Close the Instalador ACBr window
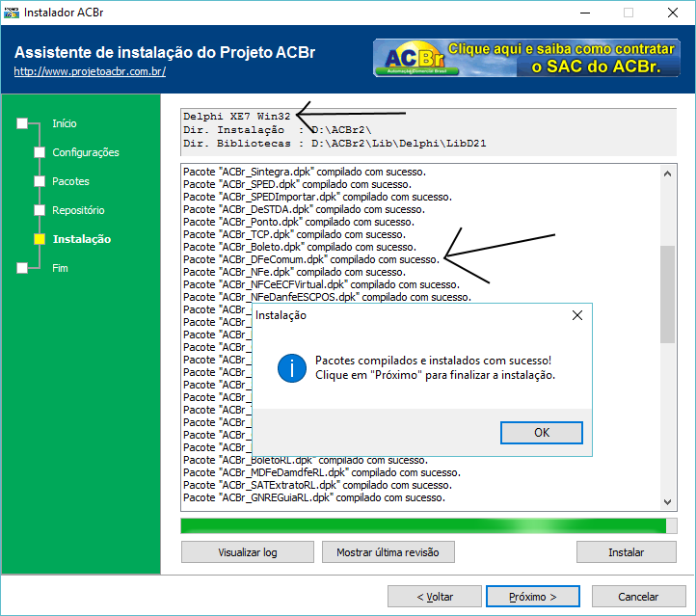This screenshot has width=696, height=616. 673,13
